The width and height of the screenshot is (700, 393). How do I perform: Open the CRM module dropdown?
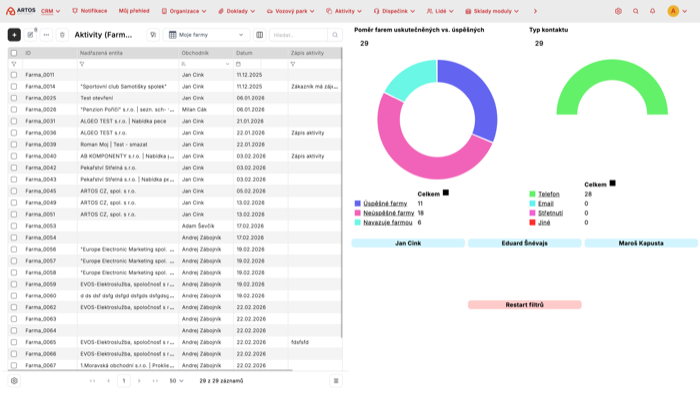tap(50, 11)
